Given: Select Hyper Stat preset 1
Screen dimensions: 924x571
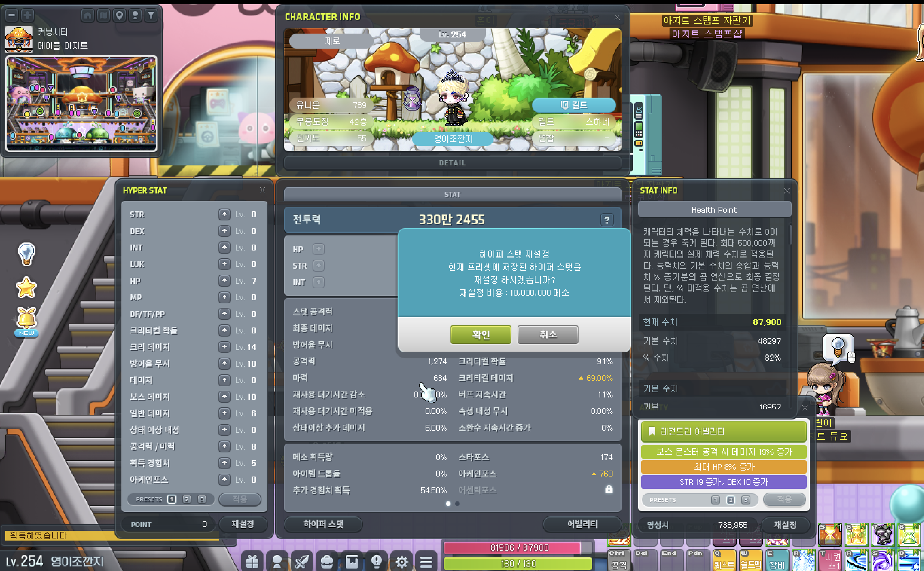Looking at the screenshot, I should point(172,499).
